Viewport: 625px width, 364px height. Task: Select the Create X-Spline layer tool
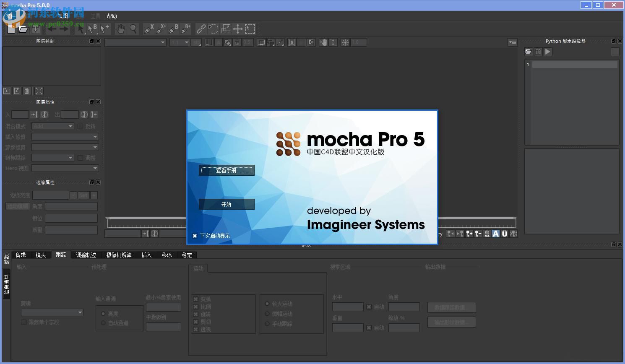pyautogui.click(x=148, y=29)
